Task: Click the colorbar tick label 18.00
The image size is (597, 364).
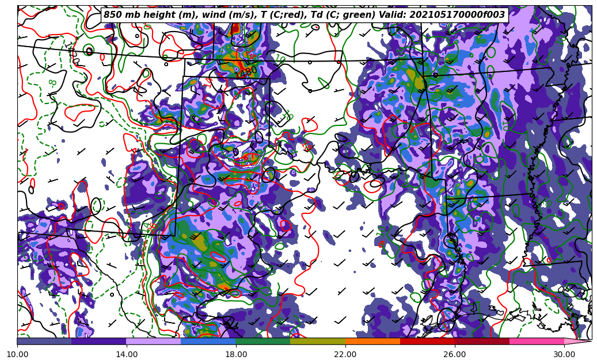Action: click(x=236, y=354)
